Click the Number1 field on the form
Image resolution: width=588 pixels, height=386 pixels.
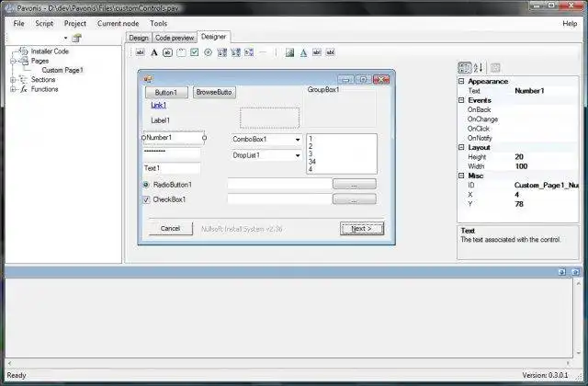click(x=174, y=138)
